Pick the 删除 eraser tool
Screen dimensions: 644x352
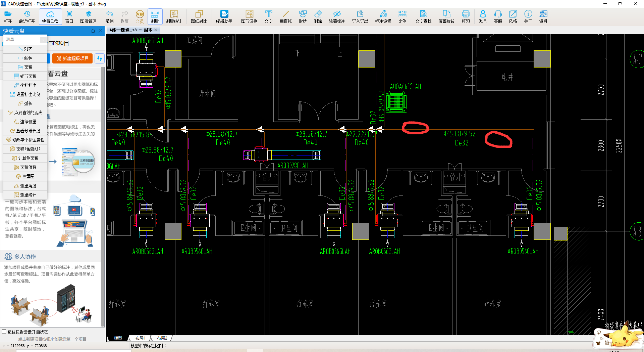click(318, 17)
